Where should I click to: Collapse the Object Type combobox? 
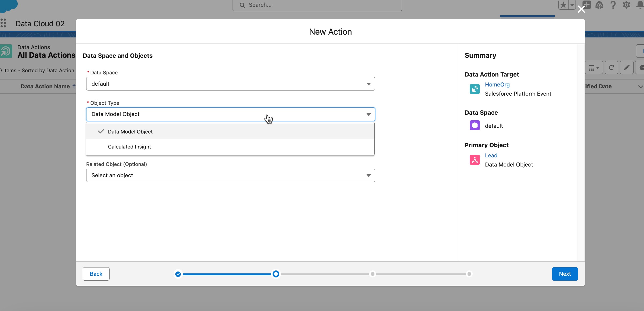tap(230, 114)
